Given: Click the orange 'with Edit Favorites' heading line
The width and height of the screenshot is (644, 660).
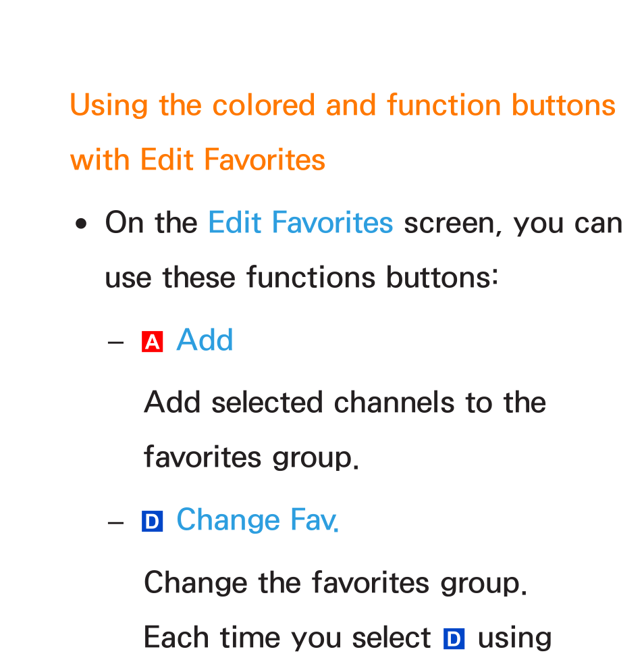Looking at the screenshot, I should point(198,160).
